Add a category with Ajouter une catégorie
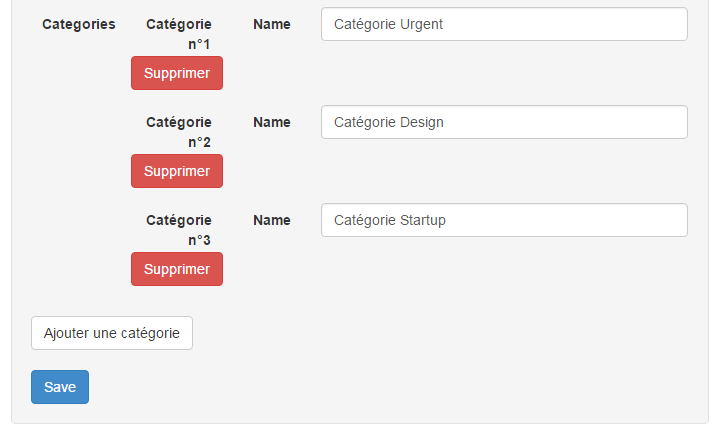The image size is (714, 428). pos(112,333)
